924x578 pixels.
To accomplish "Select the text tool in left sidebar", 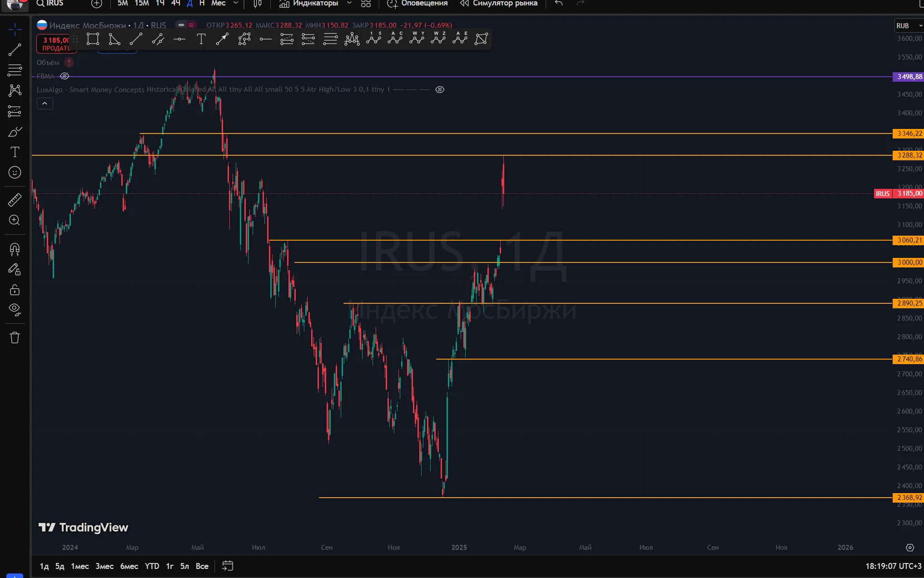I will tap(15, 152).
